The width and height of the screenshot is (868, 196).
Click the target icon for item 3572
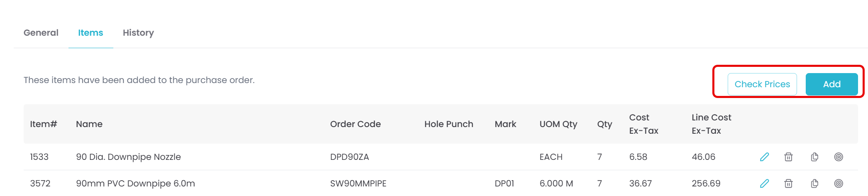[839, 184]
